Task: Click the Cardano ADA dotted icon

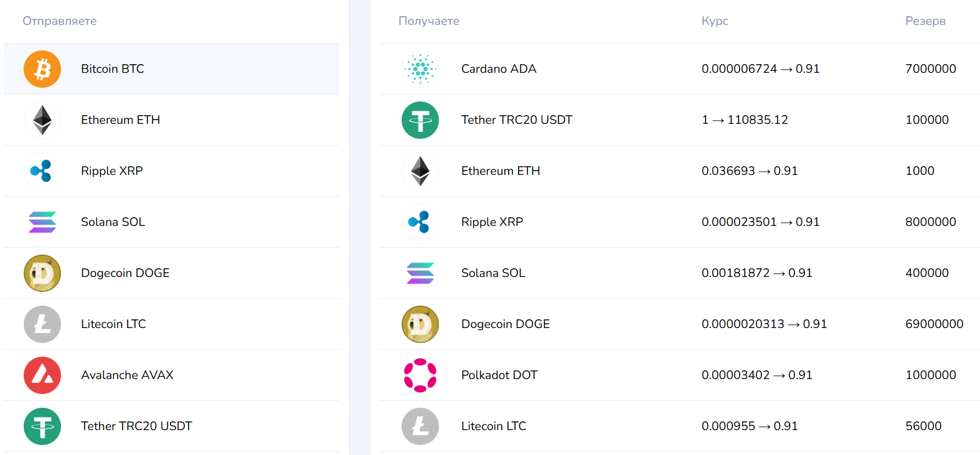Action: click(420, 69)
